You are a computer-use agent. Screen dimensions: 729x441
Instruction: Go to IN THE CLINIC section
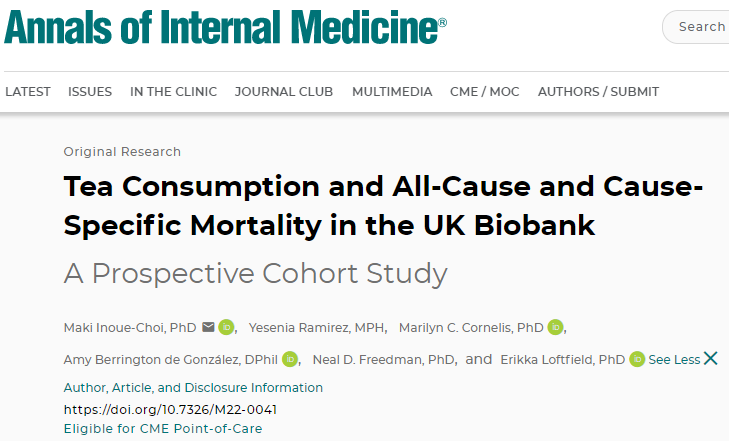[x=173, y=92]
